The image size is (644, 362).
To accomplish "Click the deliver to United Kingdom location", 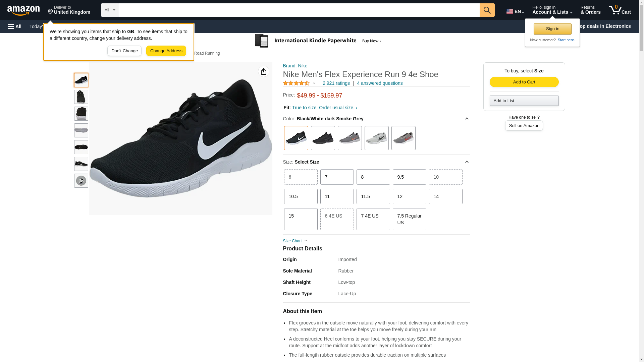I will [69, 10].
